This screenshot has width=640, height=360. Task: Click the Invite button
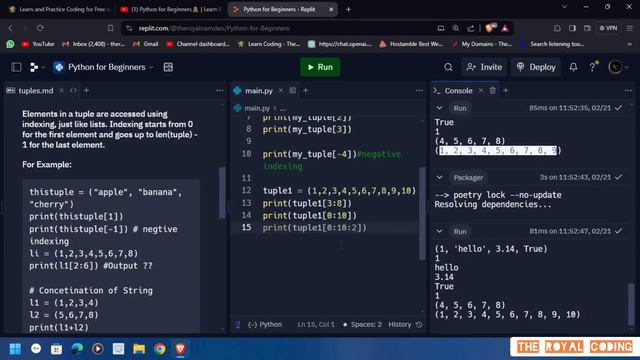484,67
